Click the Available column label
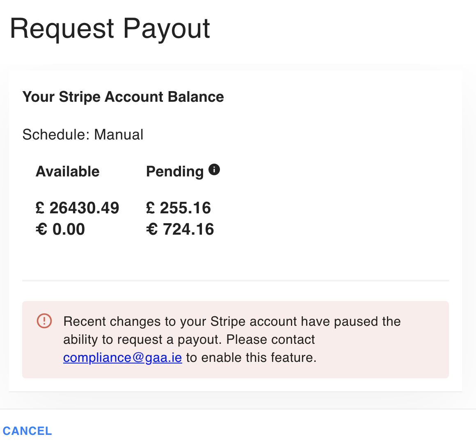This screenshot has width=476, height=448. coord(68,171)
